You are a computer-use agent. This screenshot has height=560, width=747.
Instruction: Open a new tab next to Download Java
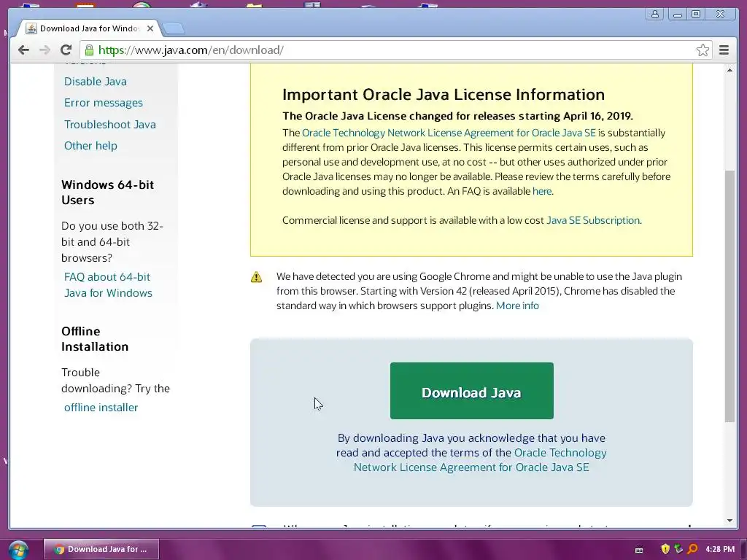pyautogui.click(x=174, y=29)
